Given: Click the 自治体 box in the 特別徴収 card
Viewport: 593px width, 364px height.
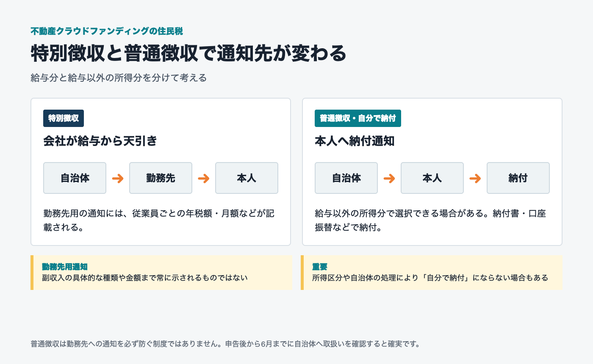Looking at the screenshot, I should pyautogui.click(x=75, y=178).
